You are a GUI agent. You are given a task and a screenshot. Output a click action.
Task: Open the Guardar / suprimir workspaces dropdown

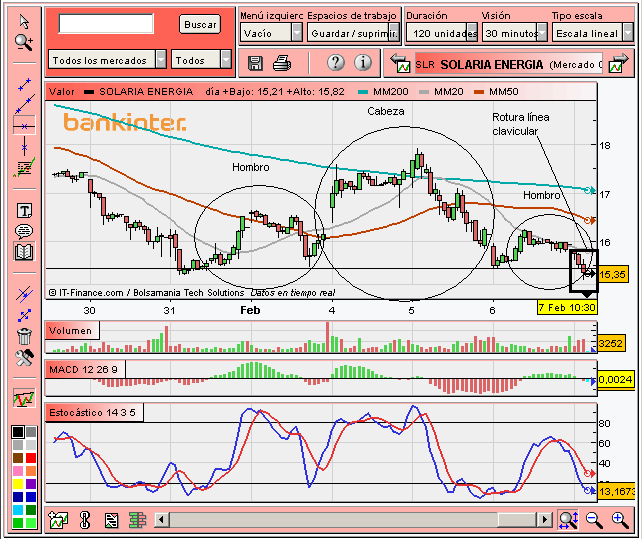[353, 33]
